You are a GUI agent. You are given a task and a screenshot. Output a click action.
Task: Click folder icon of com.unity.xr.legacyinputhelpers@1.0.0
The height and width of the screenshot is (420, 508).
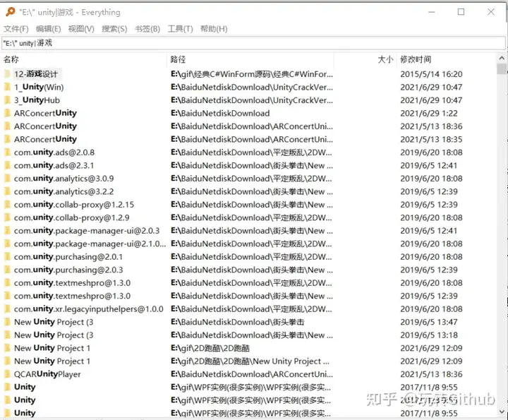(x=8, y=309)
